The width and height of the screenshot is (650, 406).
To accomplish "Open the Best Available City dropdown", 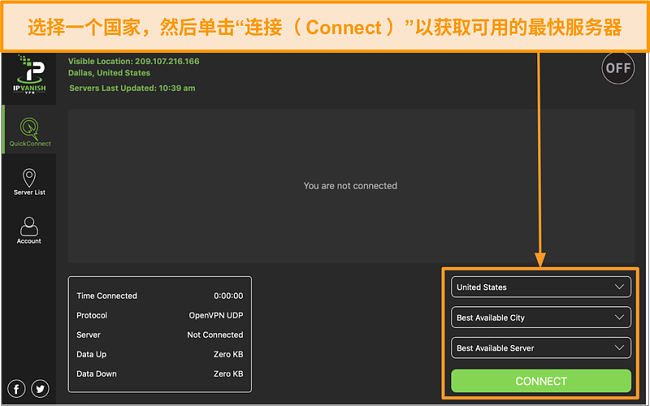I will [x=541, y=318].
